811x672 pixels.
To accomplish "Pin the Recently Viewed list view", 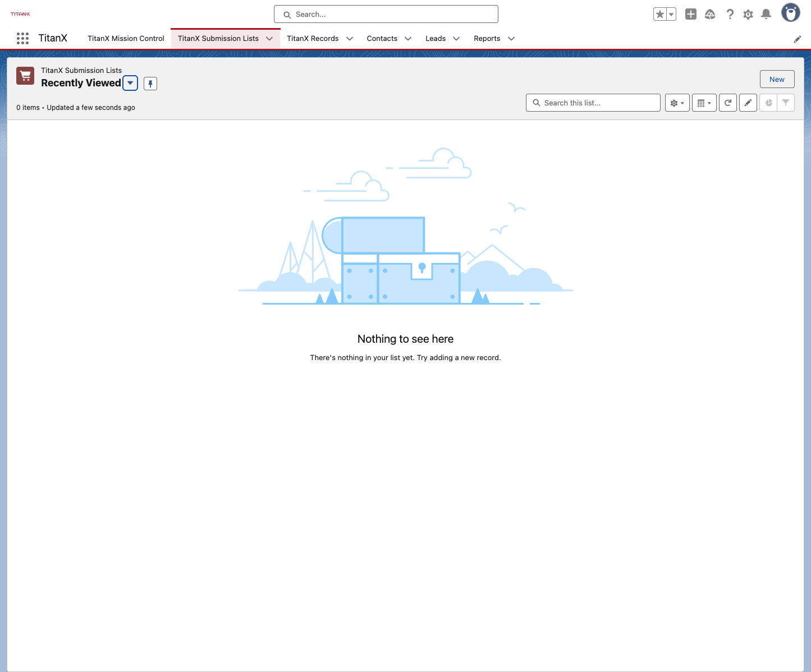I will (150, 84).
